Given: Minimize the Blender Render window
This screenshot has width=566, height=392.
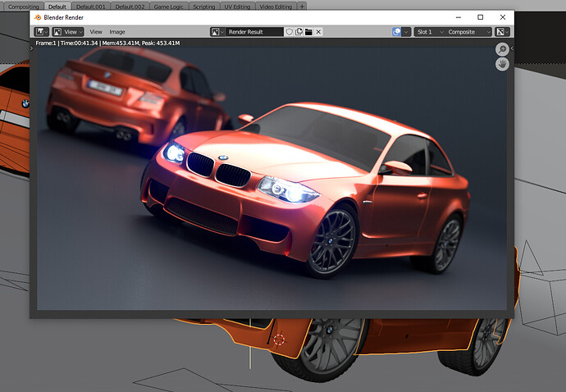Looking at the screenshot, I should click(459, 17).
